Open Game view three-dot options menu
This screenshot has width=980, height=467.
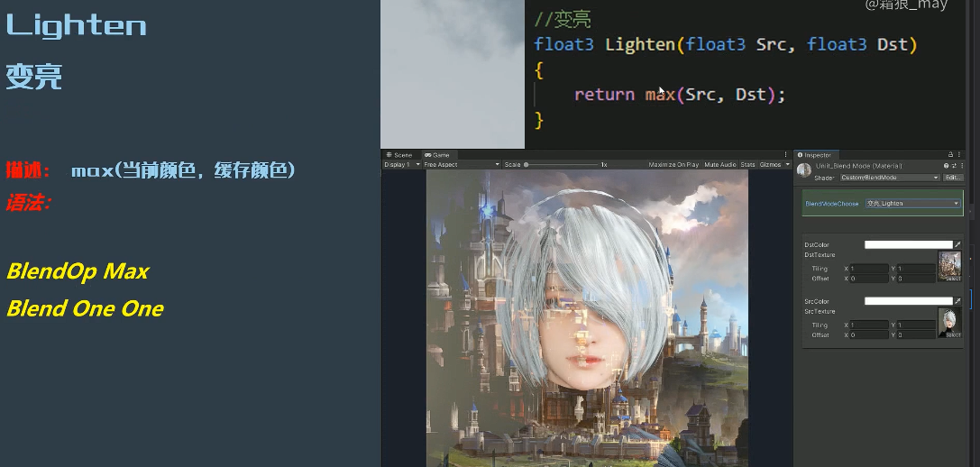(x=785, y=155)
